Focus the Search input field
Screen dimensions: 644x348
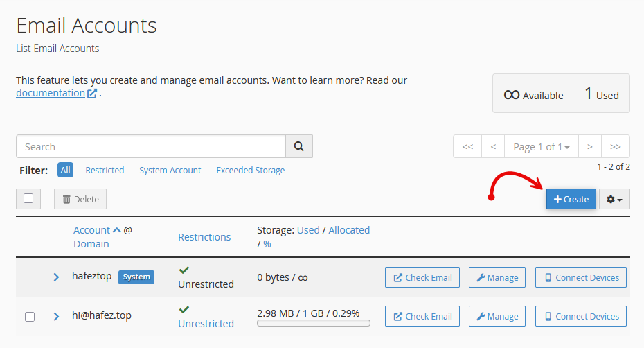pos(151,146)
